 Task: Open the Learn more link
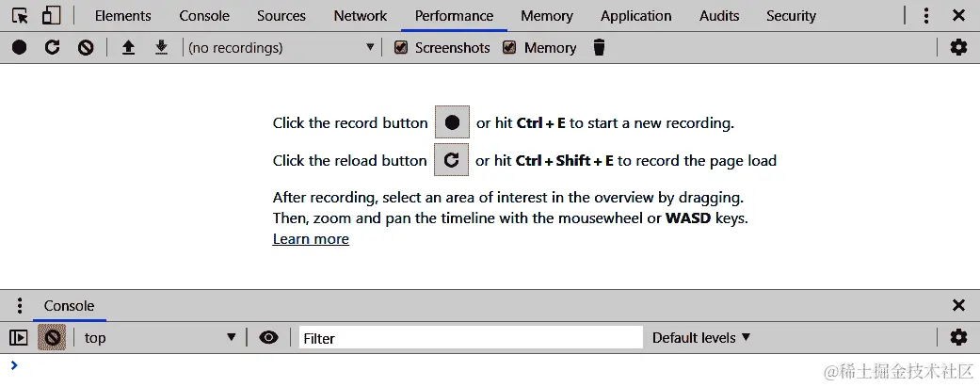[x=311, y=239]
